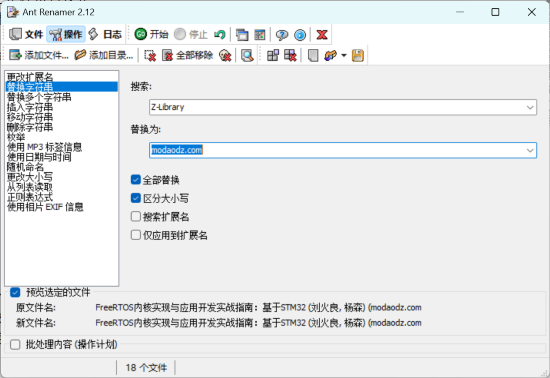
Task: Click the clear batch icon
Action: (290, 55)
